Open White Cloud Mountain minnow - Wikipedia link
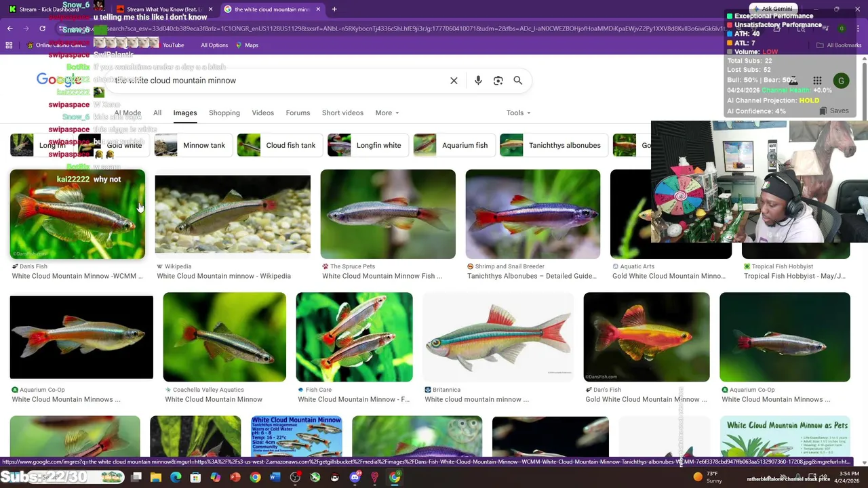Image resolution: width=868 pixels, height=488 pixels. coord(224,276)
